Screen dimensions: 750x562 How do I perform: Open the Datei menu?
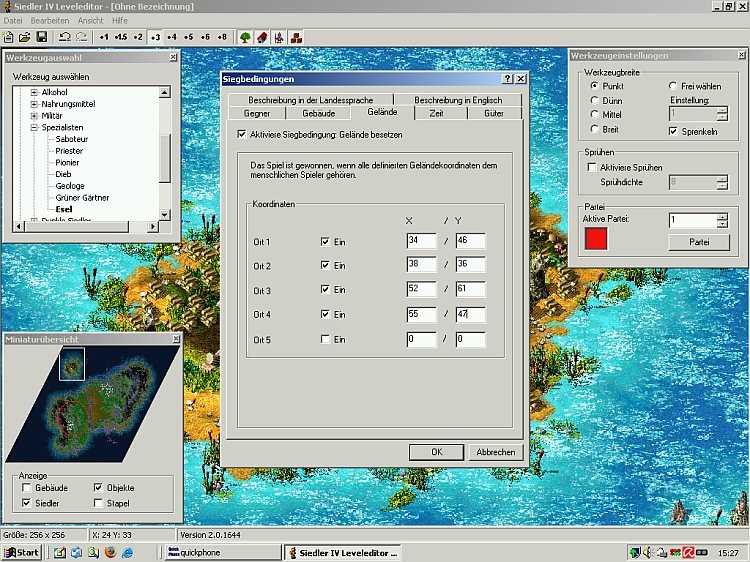click(13, 21)
